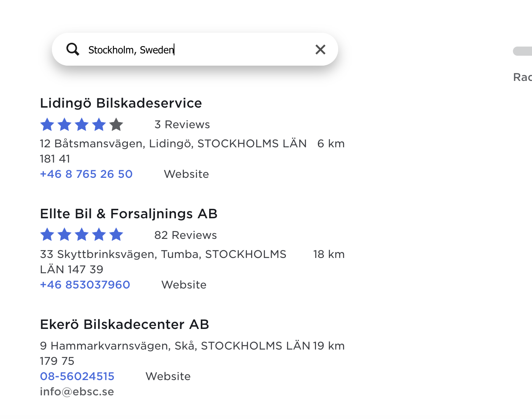
Task: Click the info@ebsc.se email address
Action: coord(77,392)
